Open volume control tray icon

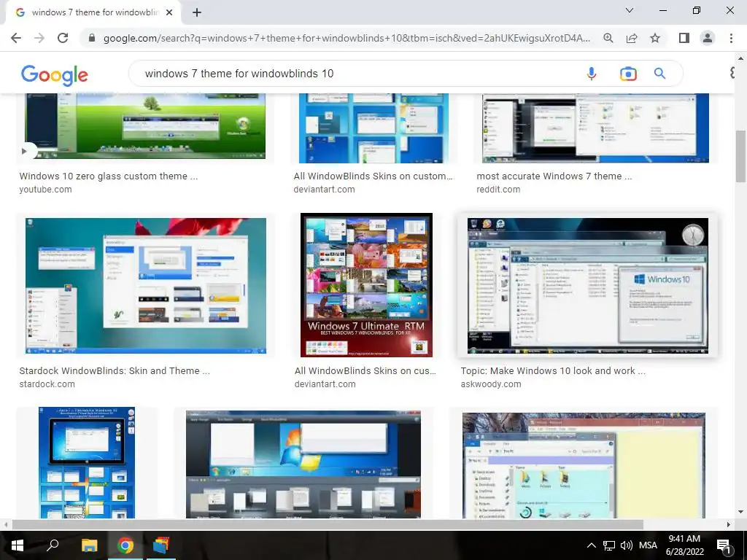(627, 545)
